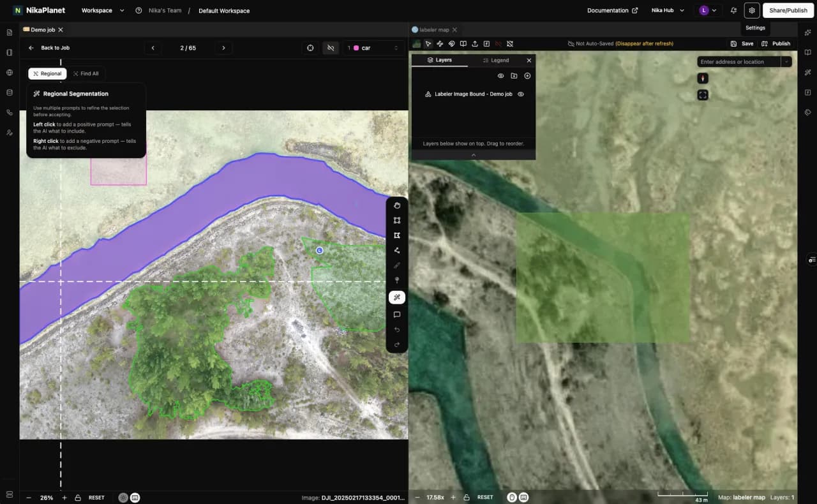Open the globe icon in the left sidebar
The height and width of the screenshot is (504, 817).
(x=10, y=72)
